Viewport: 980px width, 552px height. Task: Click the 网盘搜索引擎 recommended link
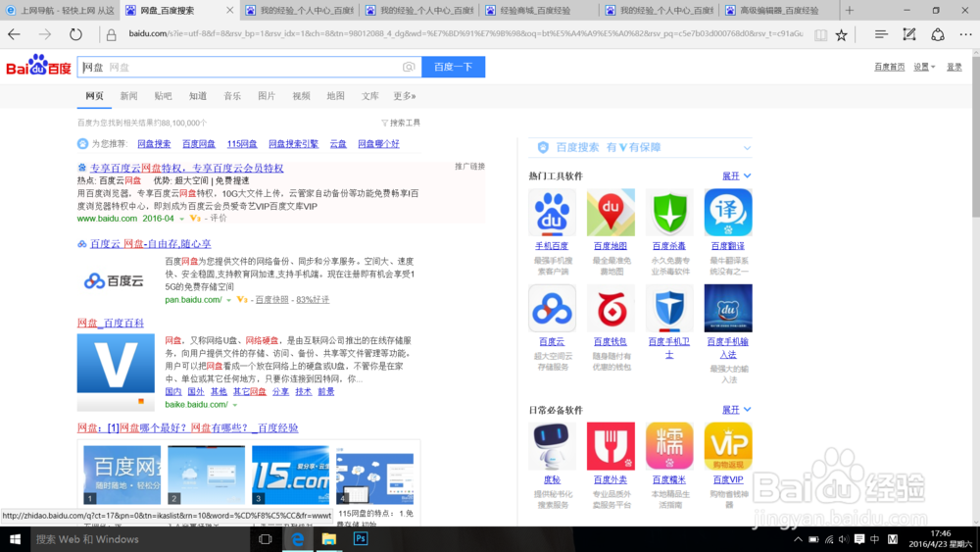(x=293, y=144)
